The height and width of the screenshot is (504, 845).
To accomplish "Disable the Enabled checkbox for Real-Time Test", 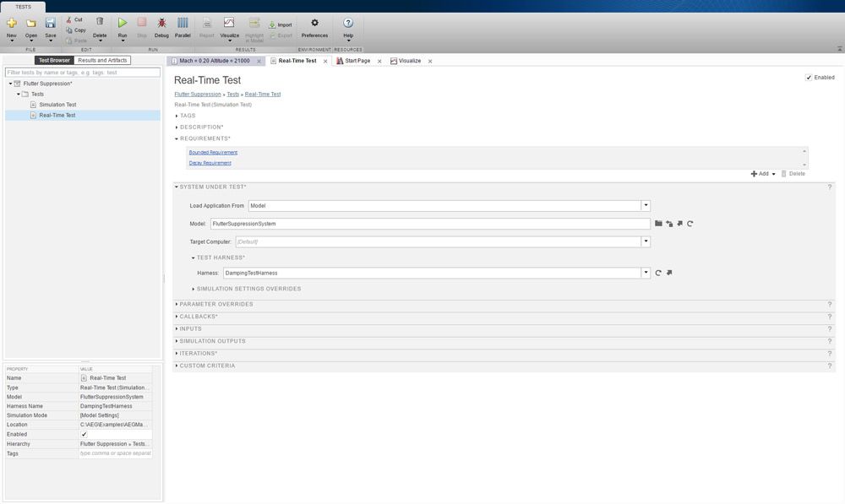I will [809, 77].
